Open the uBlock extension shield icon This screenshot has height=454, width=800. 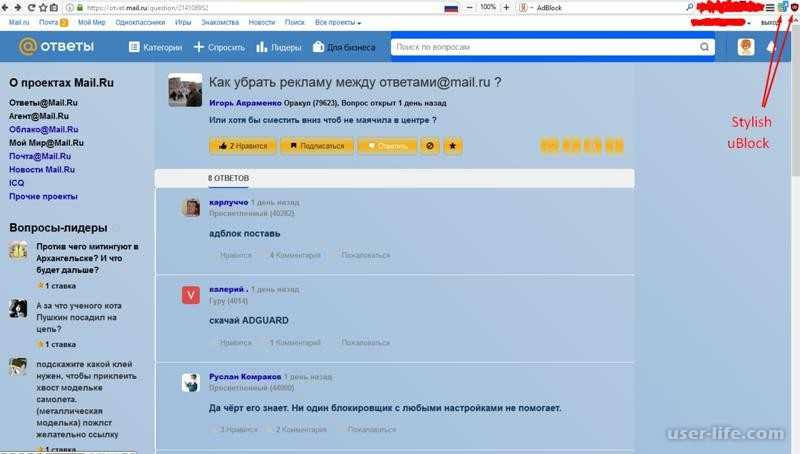794,7
